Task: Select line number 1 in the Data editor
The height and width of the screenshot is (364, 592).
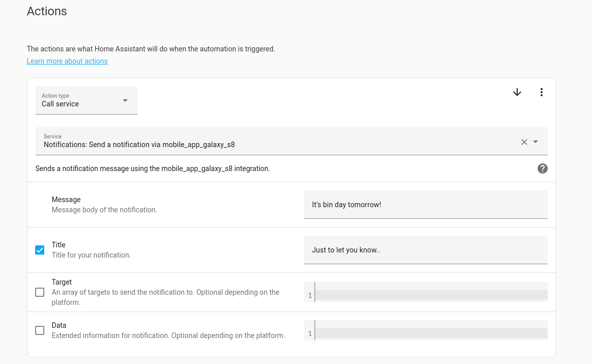Action: (x=309, y=332)
